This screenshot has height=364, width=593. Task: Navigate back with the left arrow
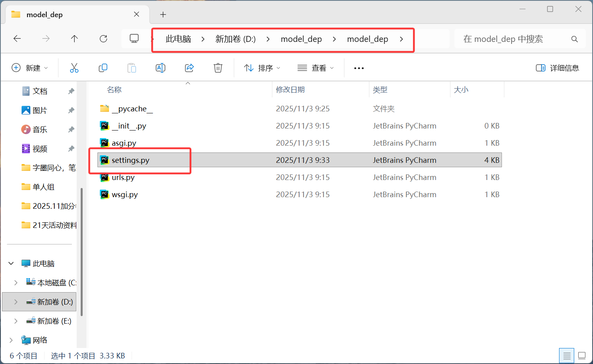click(x=17, y=39)
